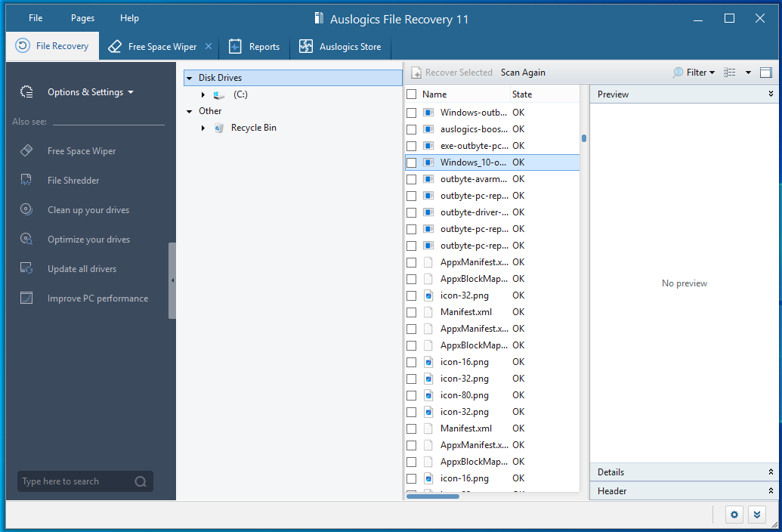
Task: Open the File Shredder tool icon
Action: [26, 181]
